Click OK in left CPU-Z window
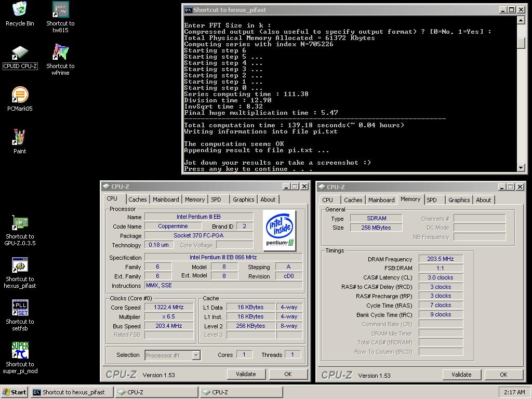532x399 pixels. pyautogui.click(x=288, y=374)
